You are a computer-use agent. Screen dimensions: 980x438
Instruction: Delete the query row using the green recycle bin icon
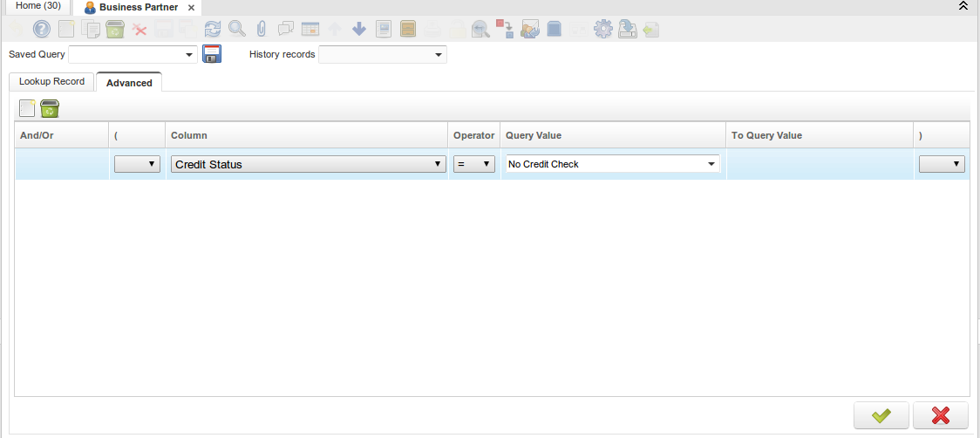pyautogui.click(x=50, y=108)
